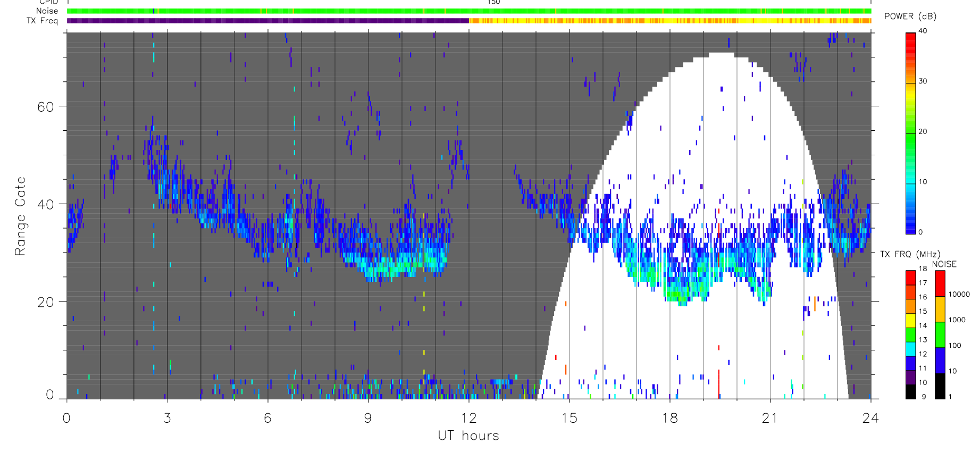Image resolution: width=980 pixels, height=452 pixels.
Task: Click the x-axis label '15'
Action: click(569, 418)
